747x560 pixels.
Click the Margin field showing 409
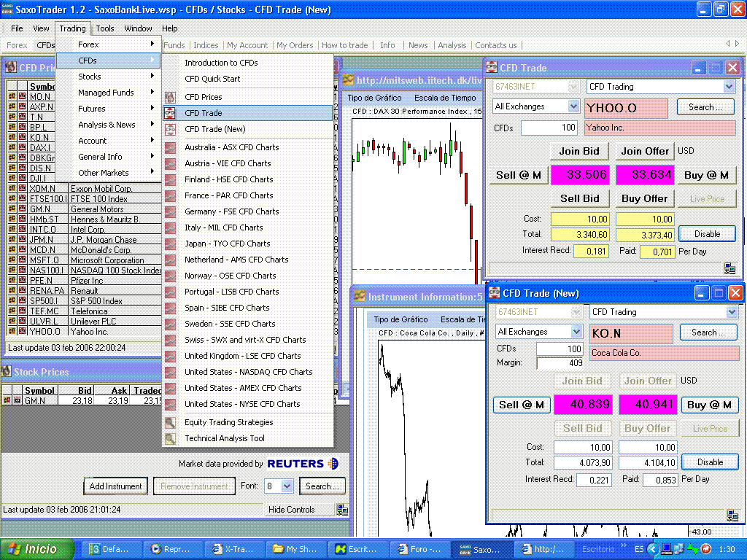560,363
